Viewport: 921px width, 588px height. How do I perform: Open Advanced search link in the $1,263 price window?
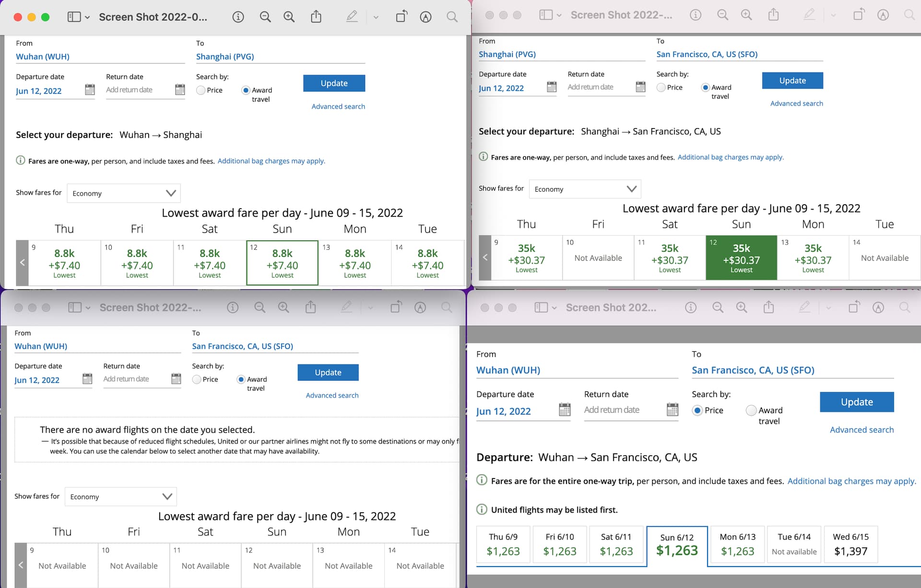pos(862,430)
